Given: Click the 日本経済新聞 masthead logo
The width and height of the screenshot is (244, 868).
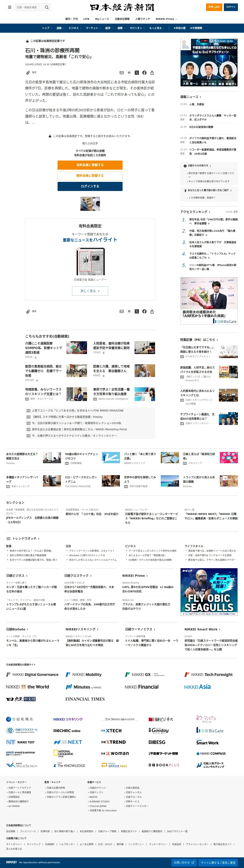Looking at the screenshot, I should pyautogui.click(x=122, y=7).
